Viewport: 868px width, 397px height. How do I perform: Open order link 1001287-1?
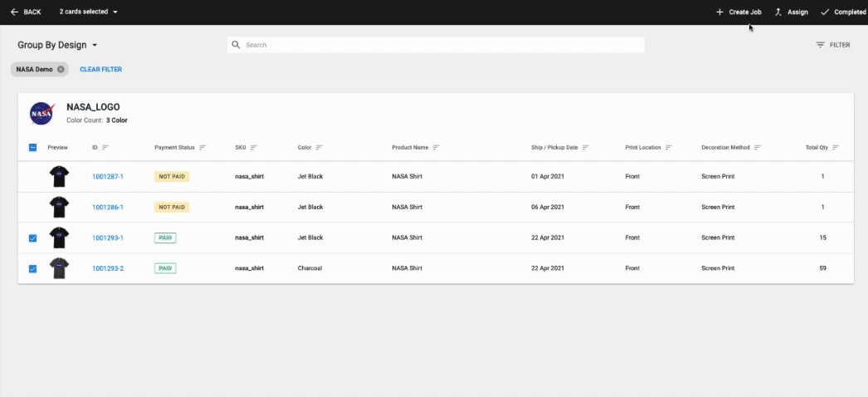[x=108, y=177]
